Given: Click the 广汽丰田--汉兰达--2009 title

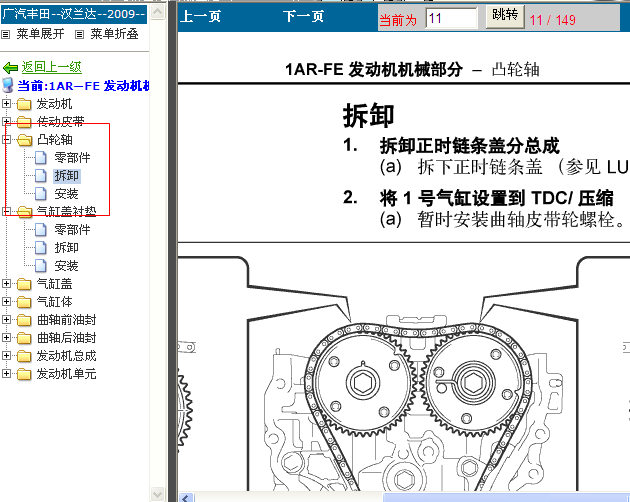Looking at the screenshot, I should [74, 14].
